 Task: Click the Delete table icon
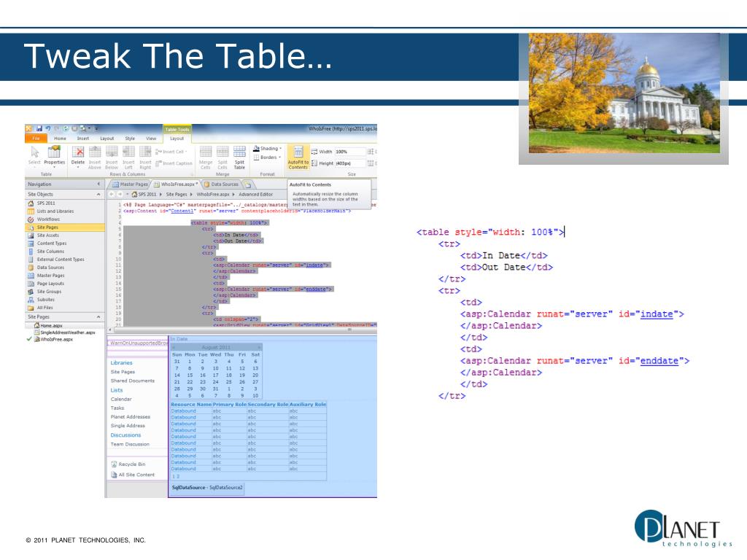tap(78, 152)
